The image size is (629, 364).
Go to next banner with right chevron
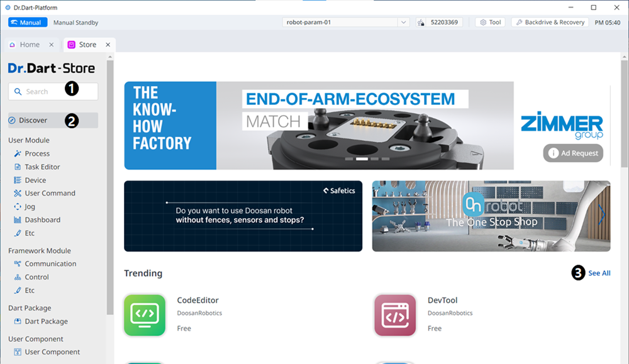602,216
